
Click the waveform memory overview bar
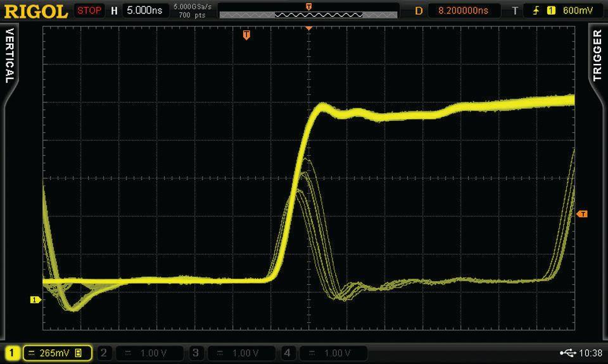pyautogui.click(x=308, y=15)
